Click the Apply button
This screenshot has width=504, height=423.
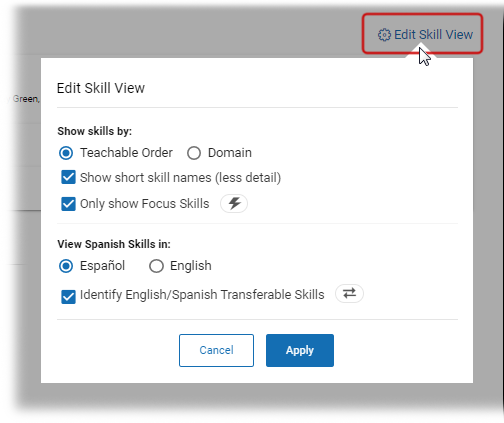[300, 350]
